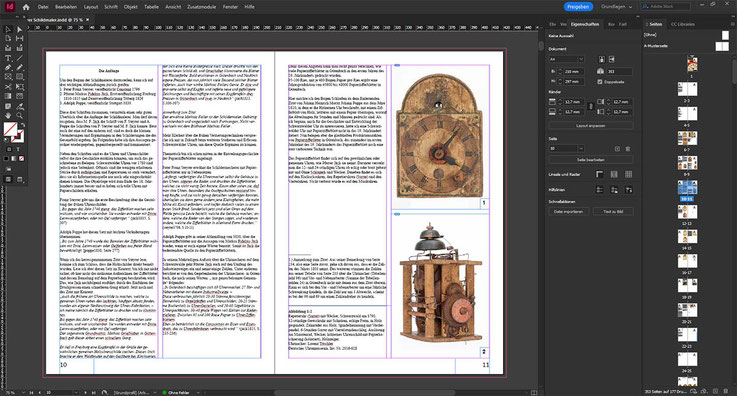
Task: Open the Objekt menu
Action: (x=131, y=7)
